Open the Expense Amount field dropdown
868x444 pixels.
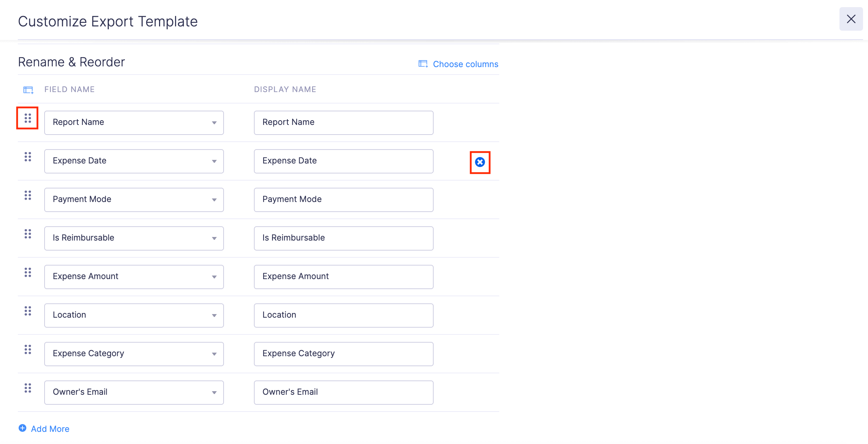[x=214, y=277]
